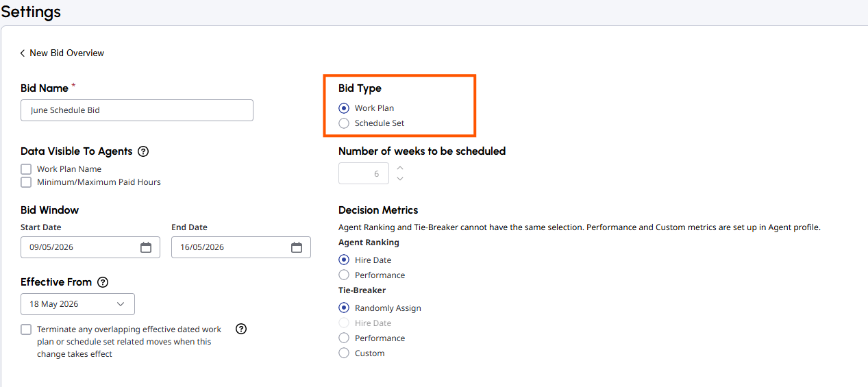868x387 pixels.
Task: Decrease number of weeks with down arrow
Action: tap(400, 179)
